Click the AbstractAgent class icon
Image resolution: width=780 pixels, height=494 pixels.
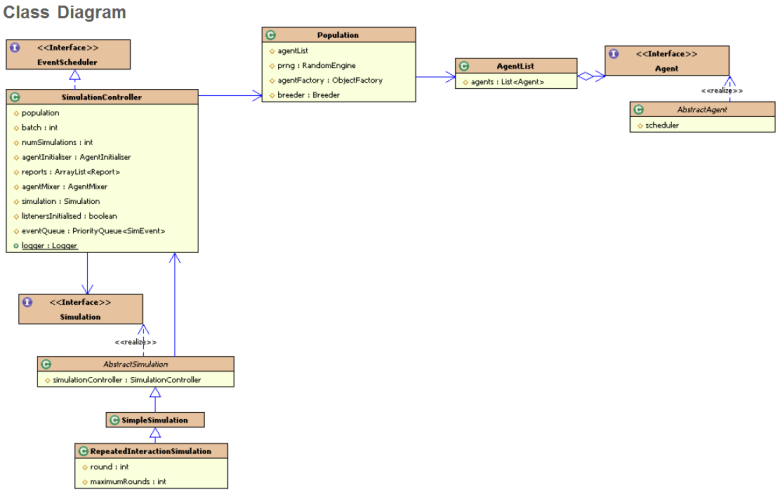[639, 109]
